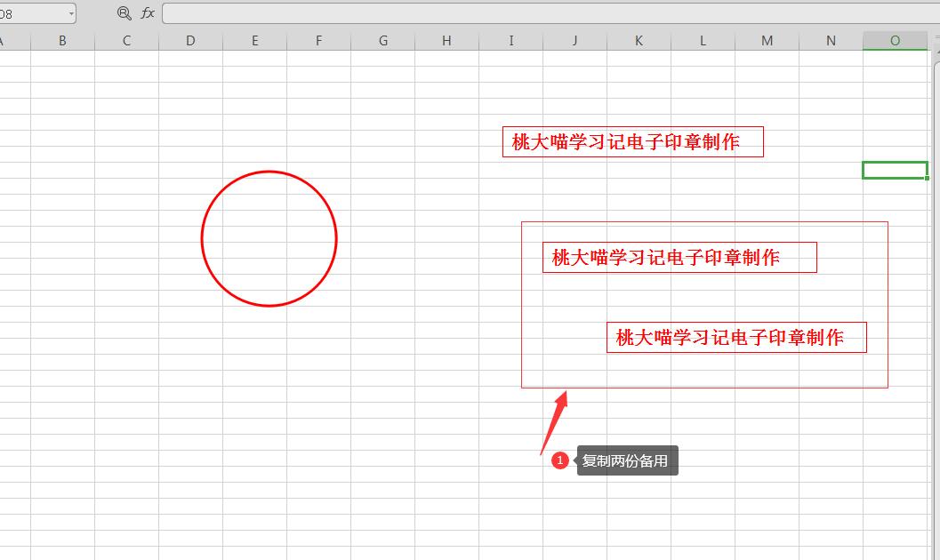The image size is (940, 560).
Task: Open the Name Box dropdown arrow
Action: [71, 14]
